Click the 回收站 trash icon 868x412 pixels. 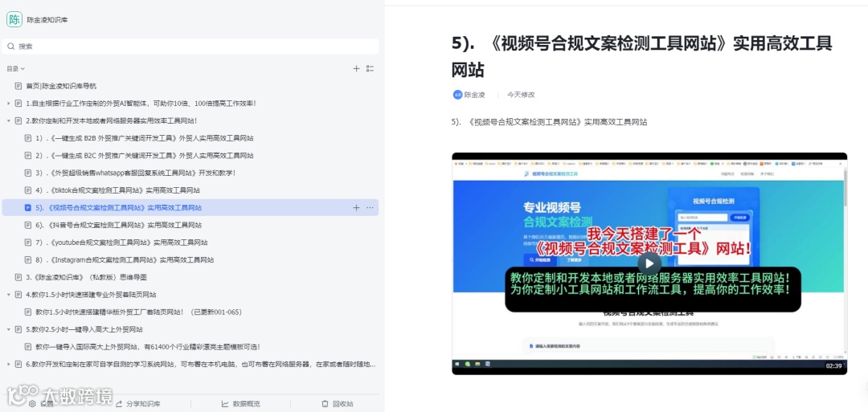[x=325, y=404]
